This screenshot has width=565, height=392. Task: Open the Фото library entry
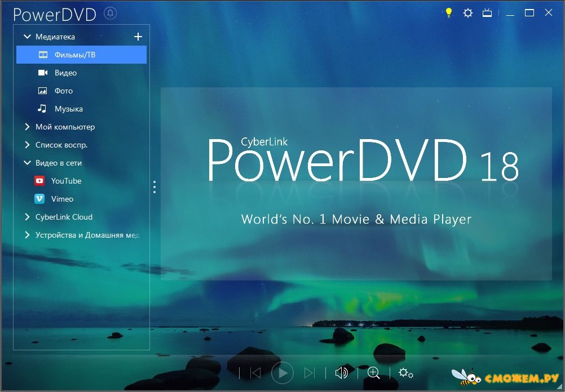pyautogui.click(x=81, y=91)
